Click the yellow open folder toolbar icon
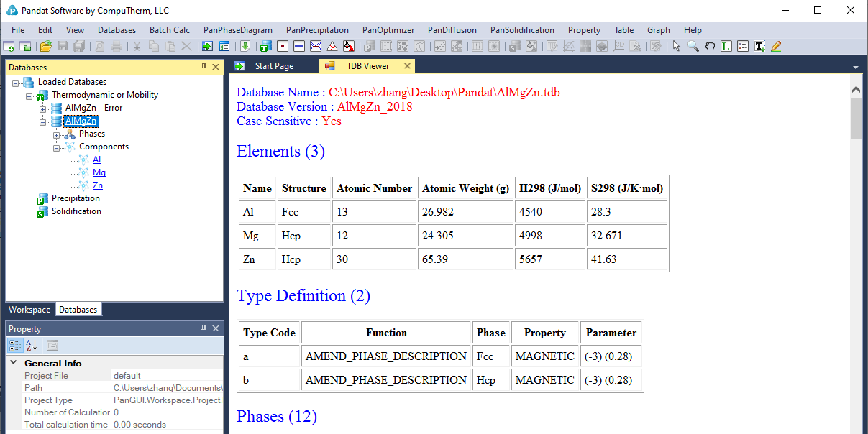This screenshot has height=434, width=868. click(x=46, y=47)
